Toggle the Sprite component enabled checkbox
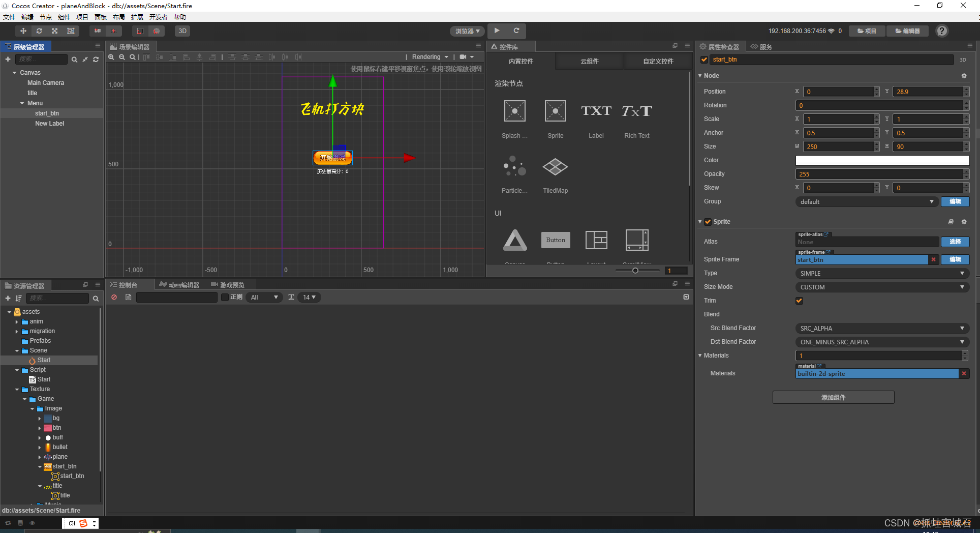This screenshot has height=533, width=980. (708, 222)
